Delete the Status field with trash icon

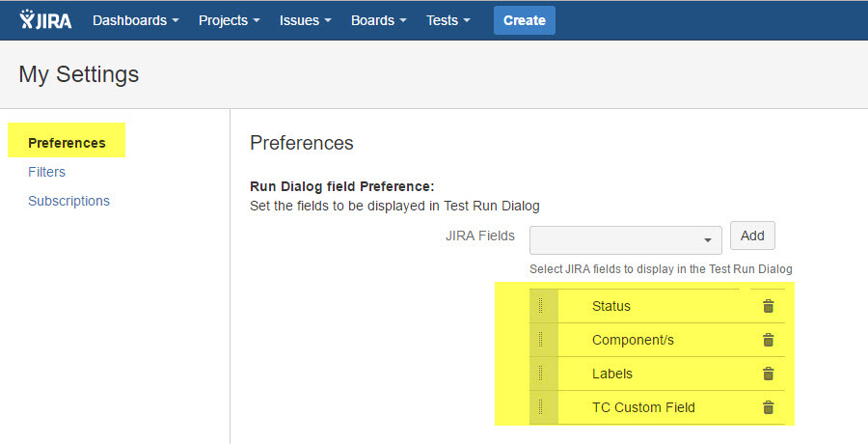[x=768, y=306]
